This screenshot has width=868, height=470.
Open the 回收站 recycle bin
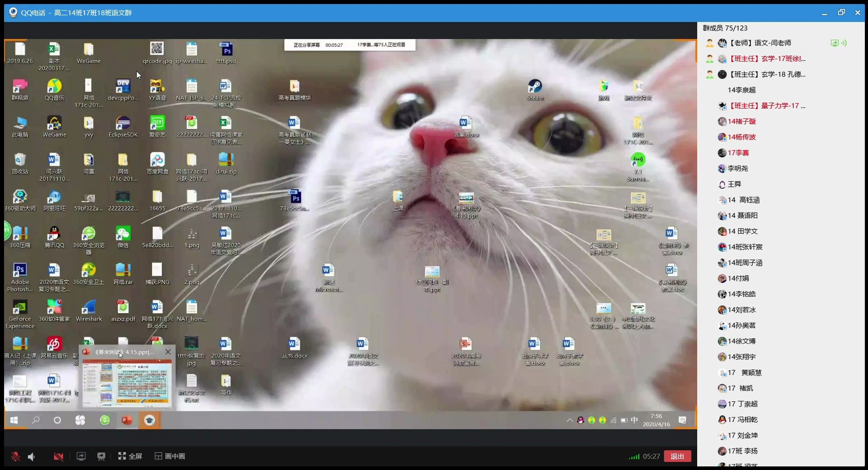[20, 164]
